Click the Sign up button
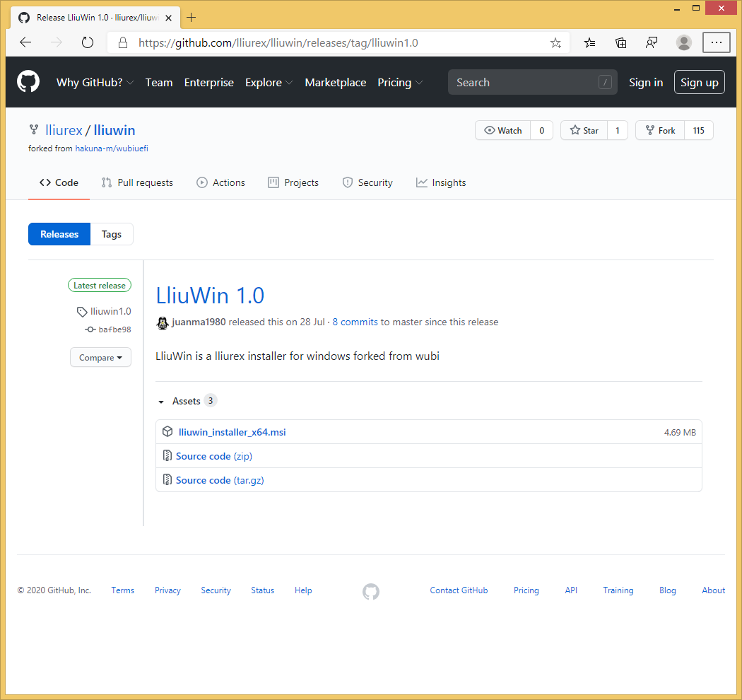Viewport: 742px width, 700px height. 699,83
